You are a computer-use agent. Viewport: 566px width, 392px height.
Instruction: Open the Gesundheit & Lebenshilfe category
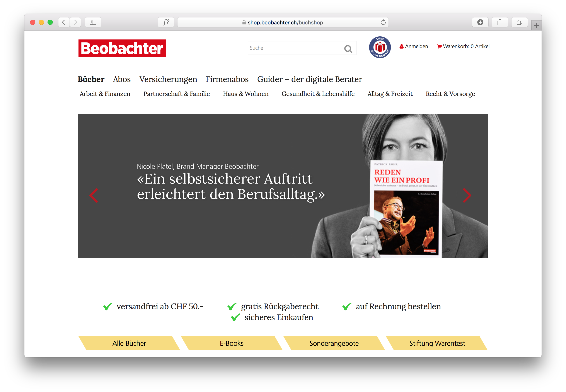(318, 94)
